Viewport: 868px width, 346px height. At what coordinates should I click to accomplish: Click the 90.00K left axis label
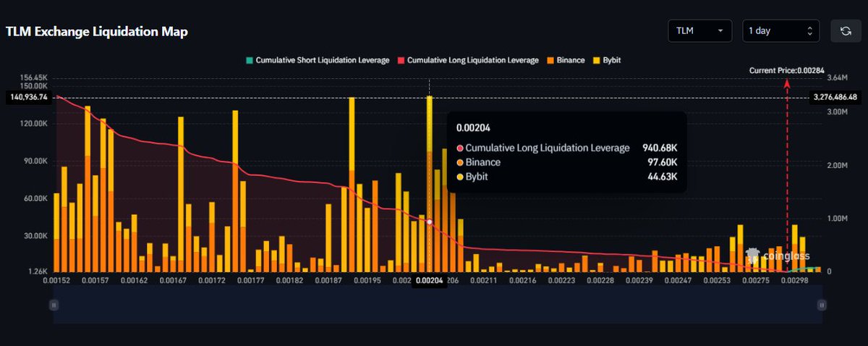point(35,161)
